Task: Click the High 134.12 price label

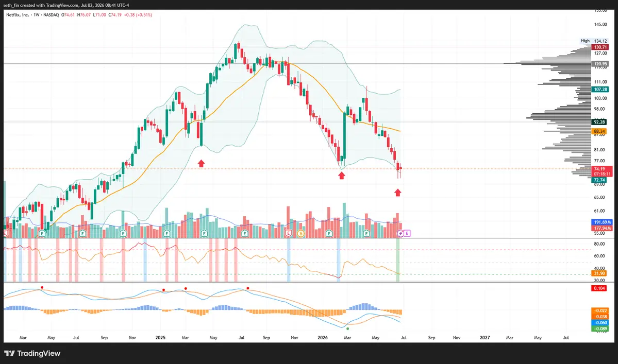Action: [594, 41]
